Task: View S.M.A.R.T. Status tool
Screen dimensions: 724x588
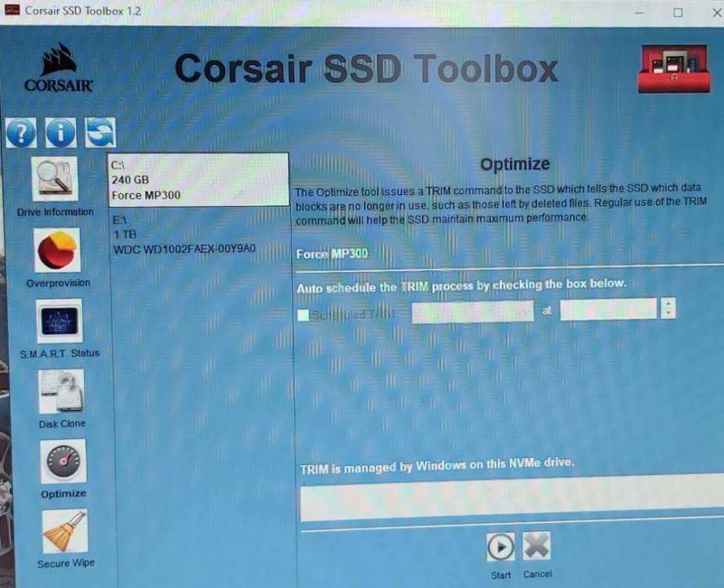Action: point(59,321)
